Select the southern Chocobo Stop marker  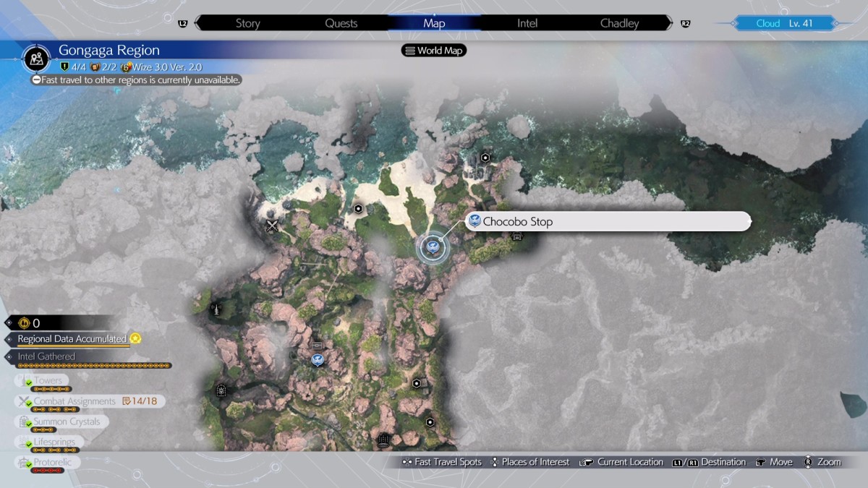point(317,359)
